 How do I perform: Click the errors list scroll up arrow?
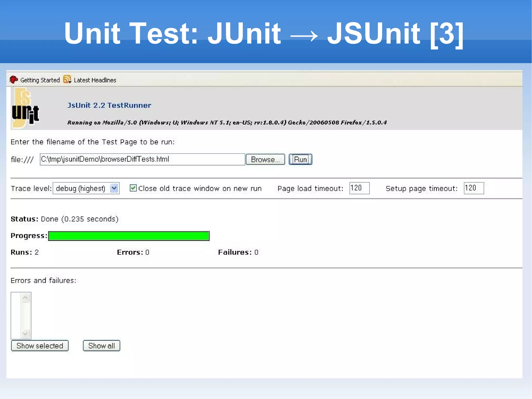(x=25, y=298)
